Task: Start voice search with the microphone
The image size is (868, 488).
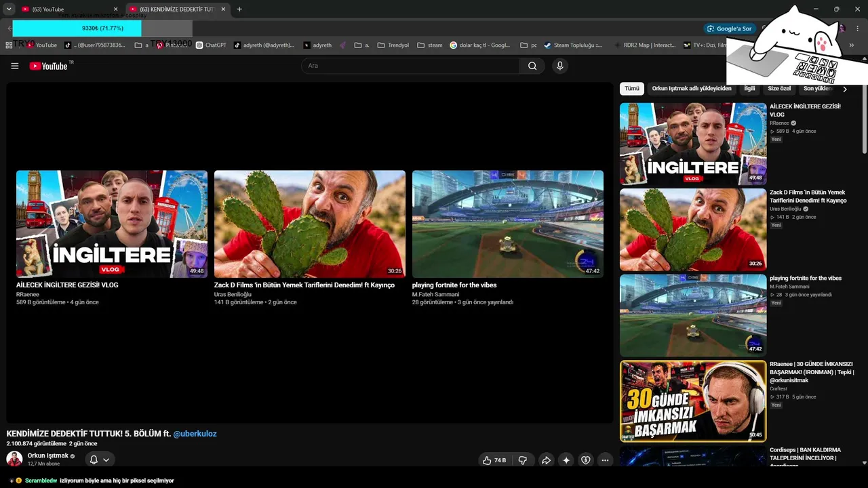Action: point(559,66)
